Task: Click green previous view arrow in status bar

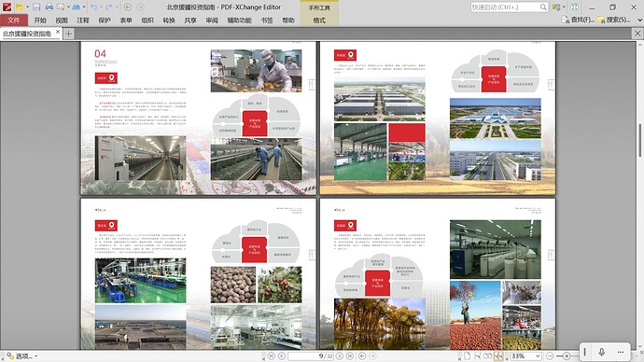Action: tap(362, 355)
